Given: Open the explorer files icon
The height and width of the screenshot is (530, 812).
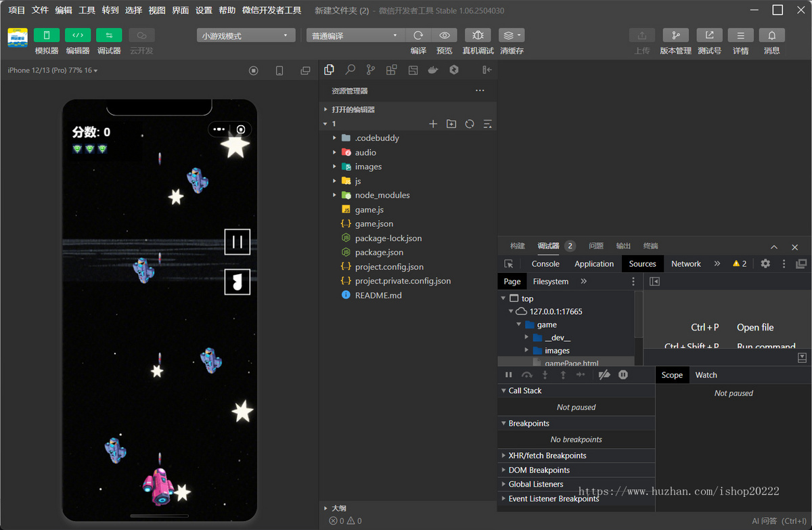Looking at the screenshot, I should point(330,70).
